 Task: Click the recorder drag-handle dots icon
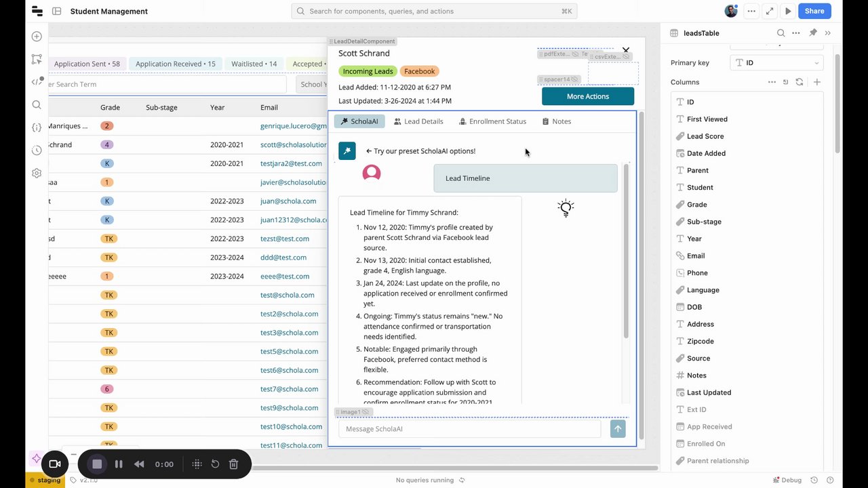coord(197,464)
